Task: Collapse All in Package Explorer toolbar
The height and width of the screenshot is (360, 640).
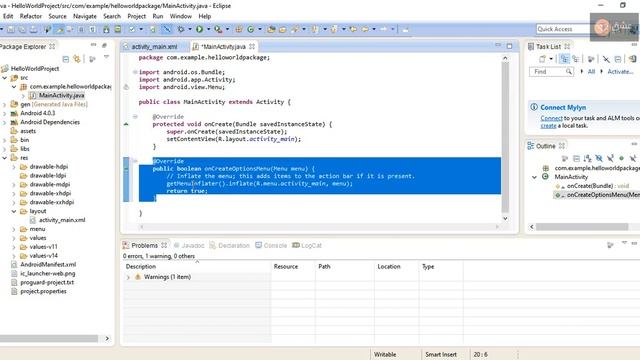Action: [x=66, y=59]
